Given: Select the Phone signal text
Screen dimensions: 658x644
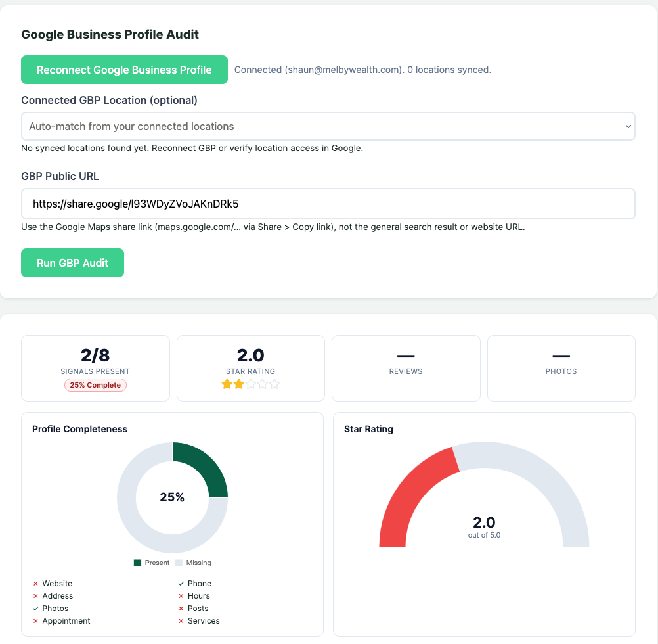Looking at the screenshot, I should [x=200, y=584].
